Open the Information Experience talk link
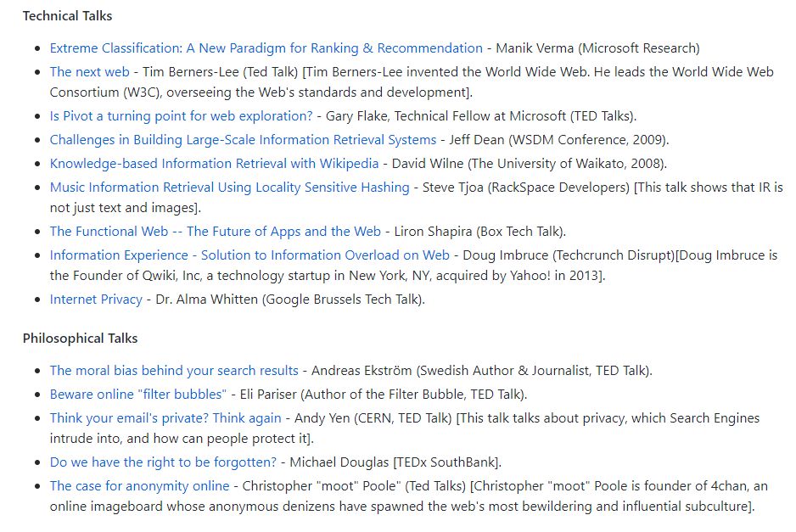The width and height of the screenshot is (796, 532). click(249, 255)
